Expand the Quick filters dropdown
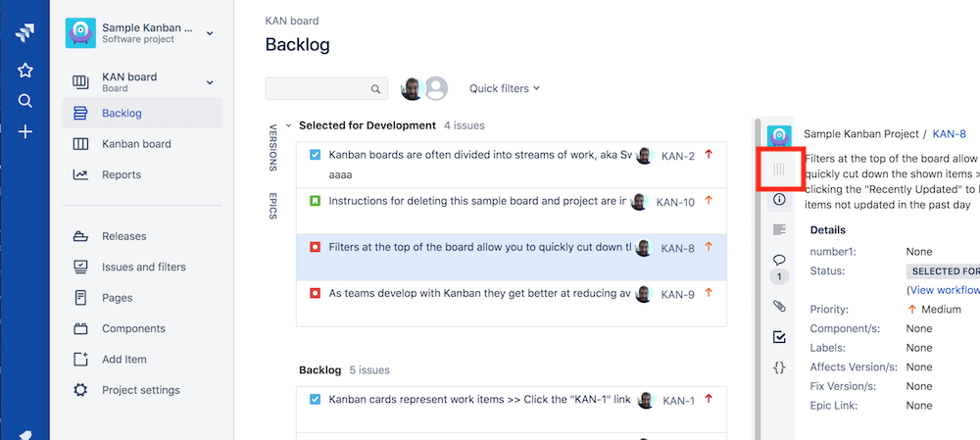Screen dimensions: 980x440 pyautogui.click(x=505, y=89)
